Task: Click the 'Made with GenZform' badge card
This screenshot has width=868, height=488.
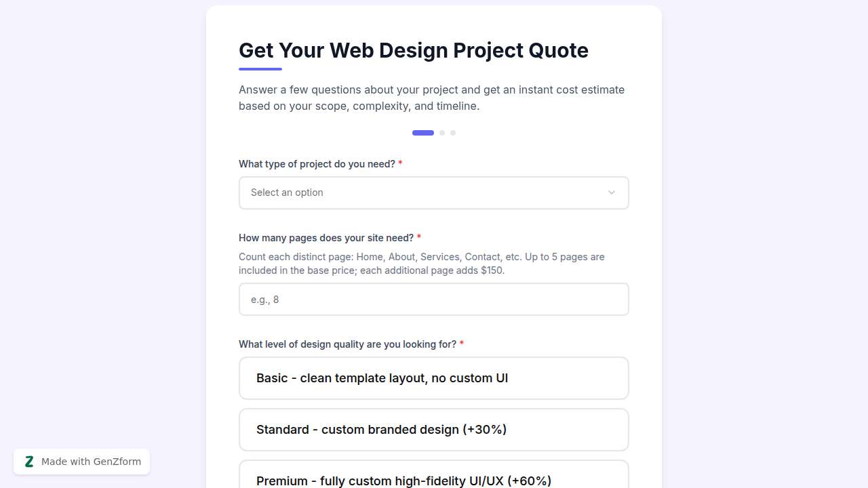Action: (x=81, y=462)
